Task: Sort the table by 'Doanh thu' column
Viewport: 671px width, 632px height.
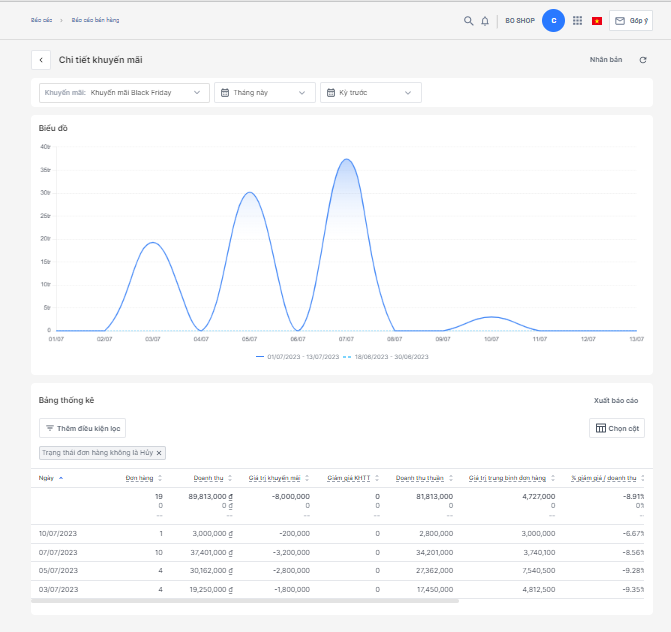Action: click(209, 478)
